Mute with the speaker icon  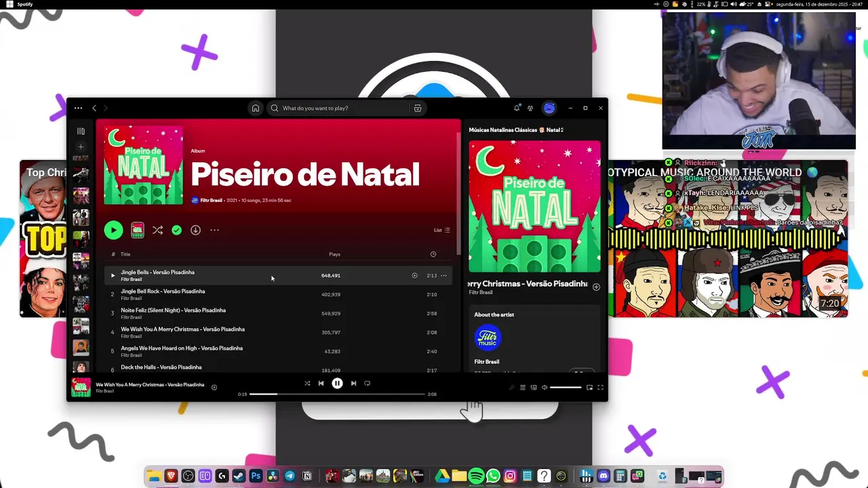pos(545,388)
